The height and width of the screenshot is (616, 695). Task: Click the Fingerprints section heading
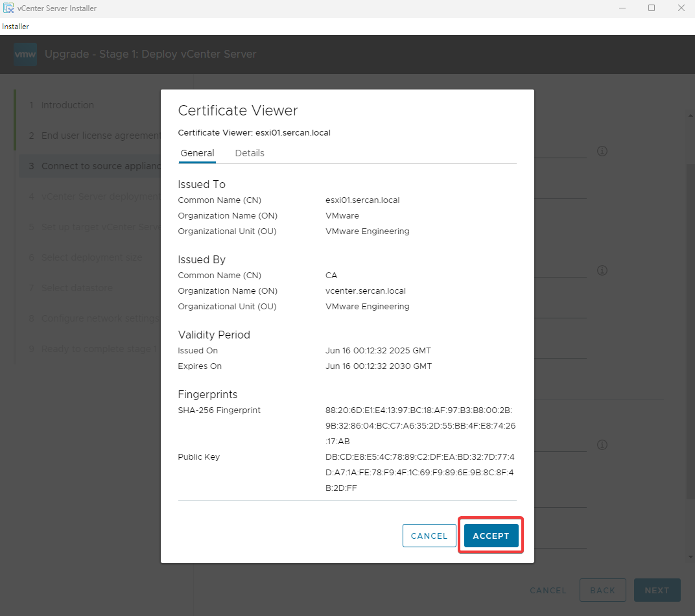[208, 394]
